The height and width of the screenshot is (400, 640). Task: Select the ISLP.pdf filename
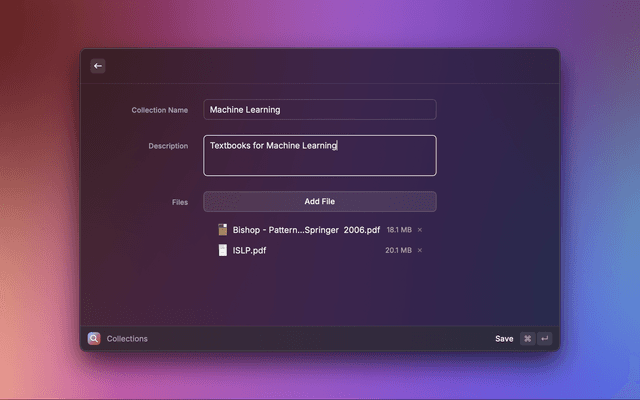249,250
